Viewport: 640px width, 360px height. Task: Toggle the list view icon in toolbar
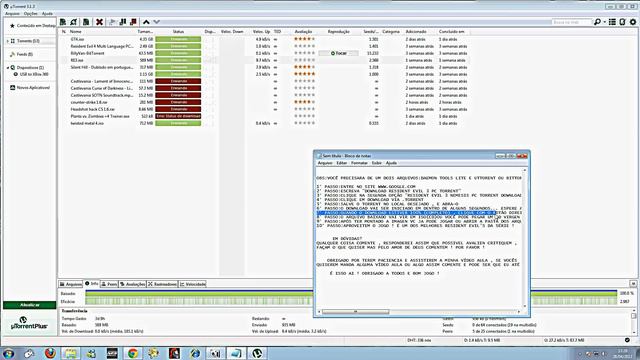(x=612, y=22)
